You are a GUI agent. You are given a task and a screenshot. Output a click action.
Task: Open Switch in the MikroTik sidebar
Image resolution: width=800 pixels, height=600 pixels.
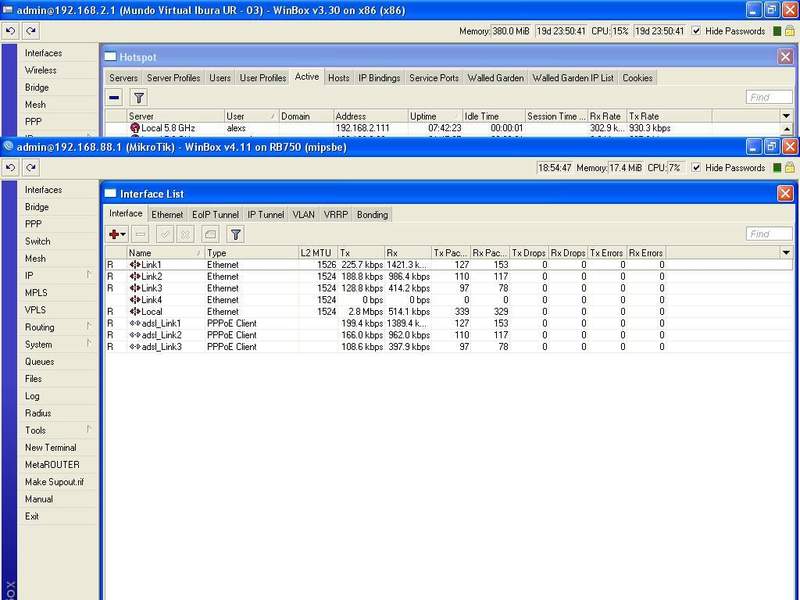pyautogui.click(x=37, y=241)
